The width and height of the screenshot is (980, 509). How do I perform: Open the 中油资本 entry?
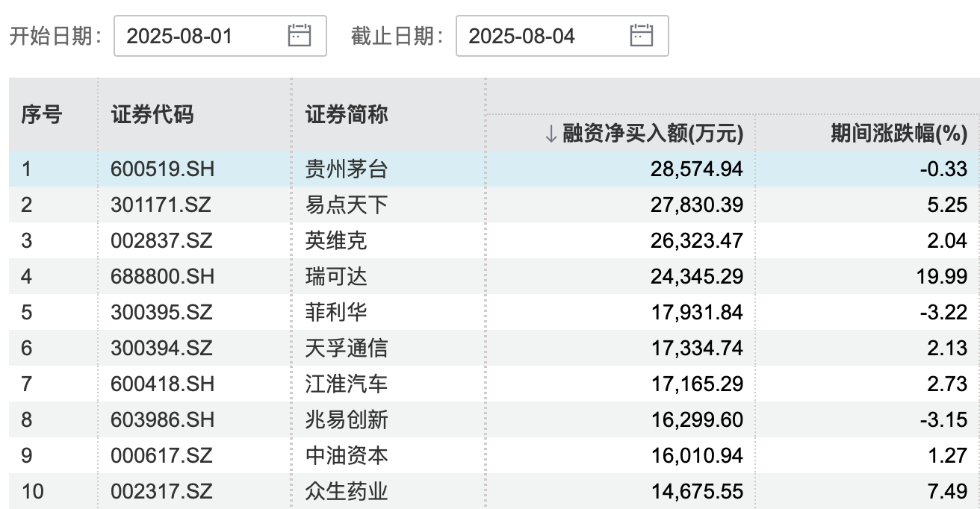(x=347, y=456)
